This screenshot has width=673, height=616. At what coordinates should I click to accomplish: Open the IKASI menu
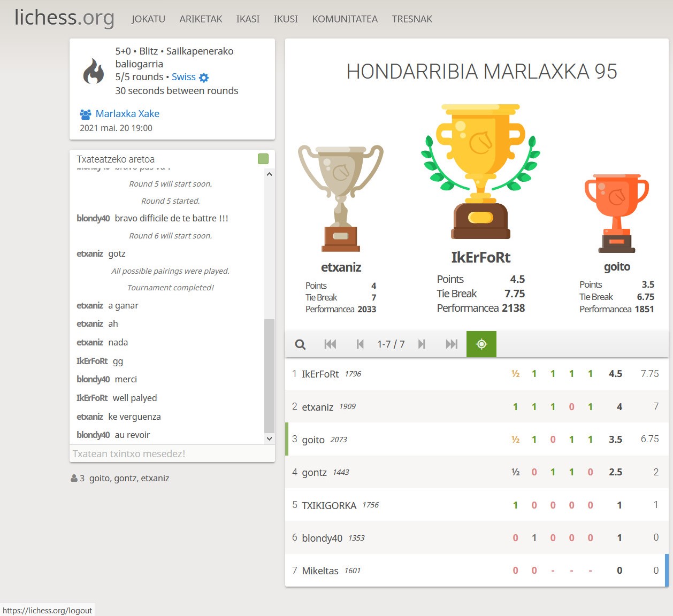click(x=248, y=19)
